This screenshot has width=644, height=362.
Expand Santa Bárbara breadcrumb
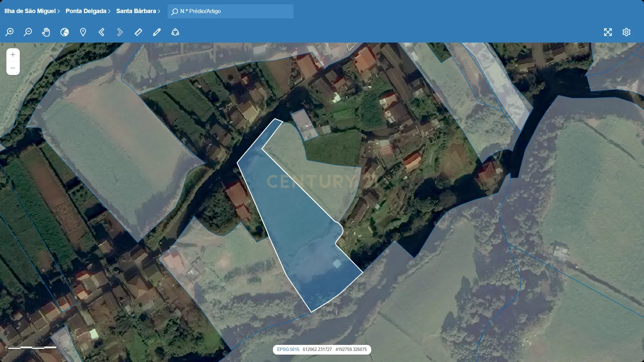138,11
